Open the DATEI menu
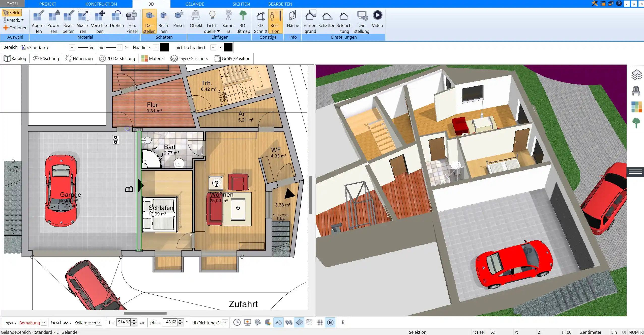 click(x=12, y=4)
